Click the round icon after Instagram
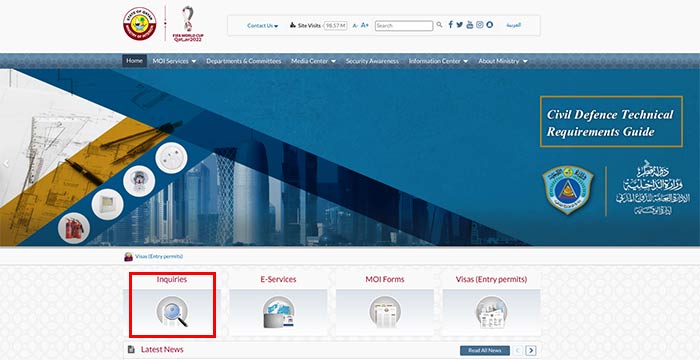 (490, 25)
